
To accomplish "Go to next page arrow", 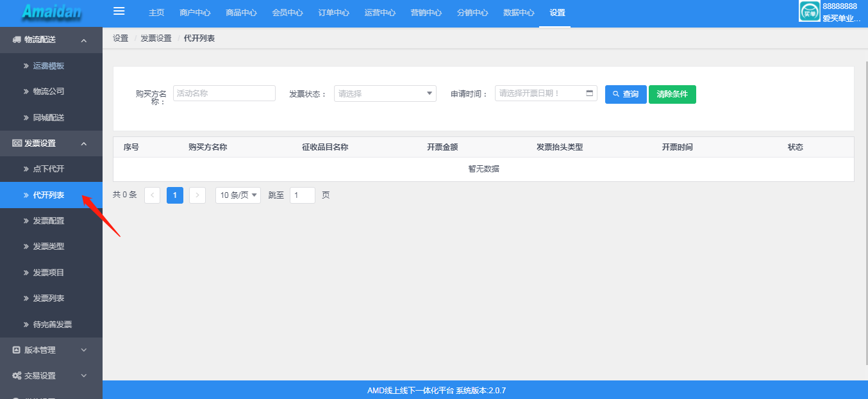I will (x=197, y=195).
